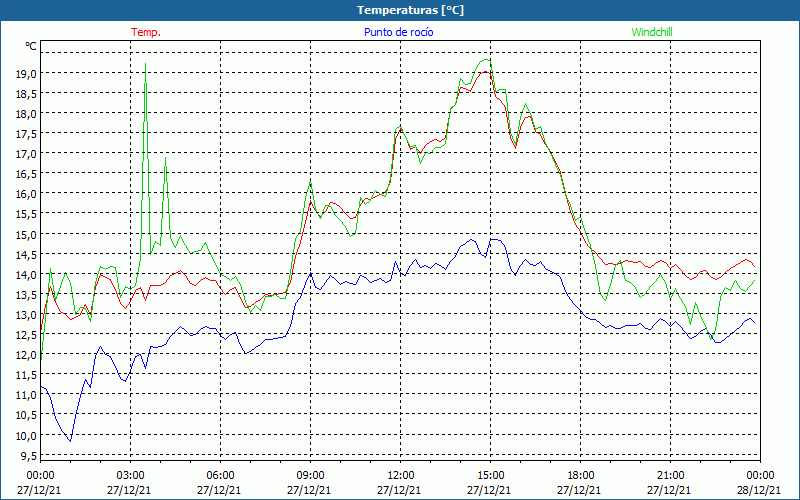Click the '17,5' y-axis label
This screenshot has height=500, width=800.
[27, 134]
